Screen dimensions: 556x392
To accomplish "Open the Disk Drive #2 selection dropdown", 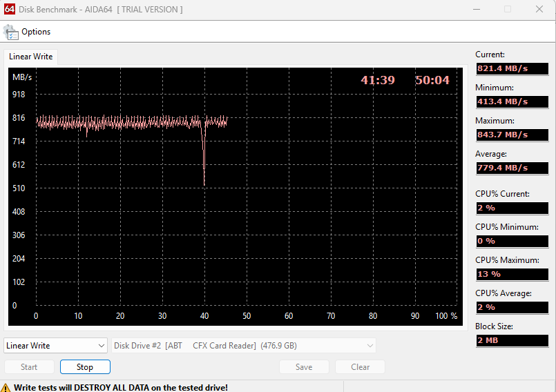I will pyautogui.click(x=244, y=346).
